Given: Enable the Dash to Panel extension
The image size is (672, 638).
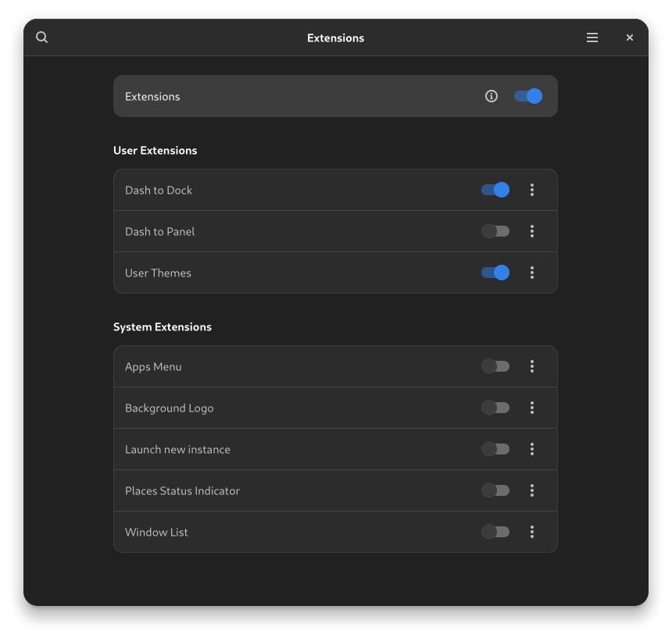Looking at the screenshot, I should (x=495, y=231).
